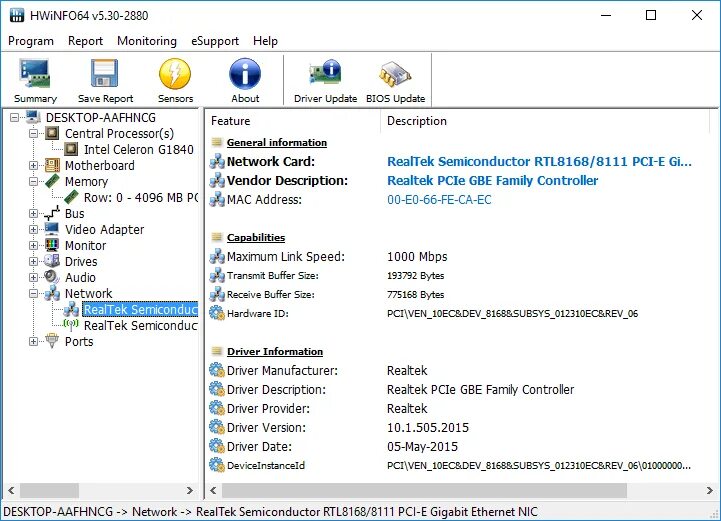Expand the Drives node
This screenshot has height=521, width=721.
coord(34,262)
